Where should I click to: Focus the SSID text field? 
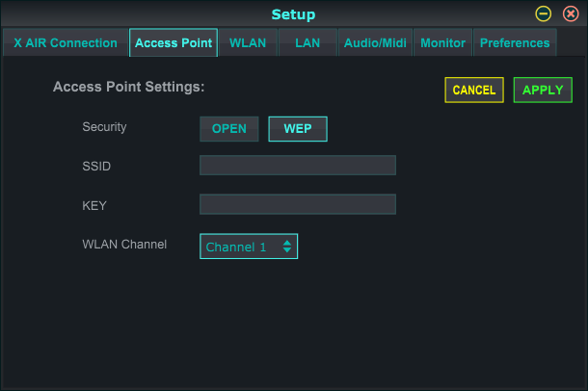pyautogui.click(x=298, y=166)
